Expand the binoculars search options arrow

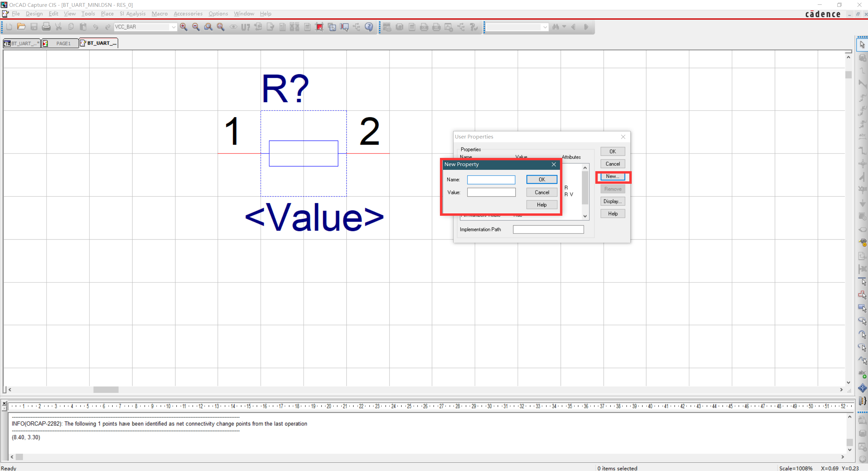[564, 27]
